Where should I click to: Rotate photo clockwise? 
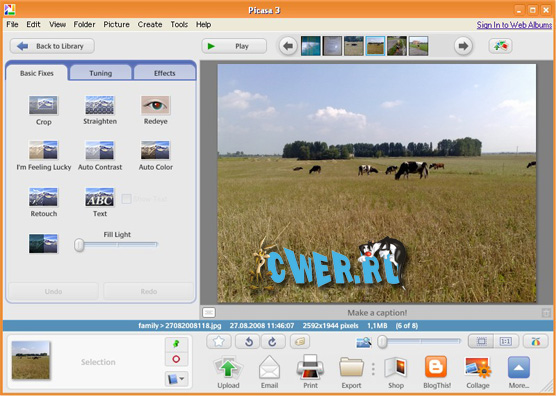click(x=273, y=341)
